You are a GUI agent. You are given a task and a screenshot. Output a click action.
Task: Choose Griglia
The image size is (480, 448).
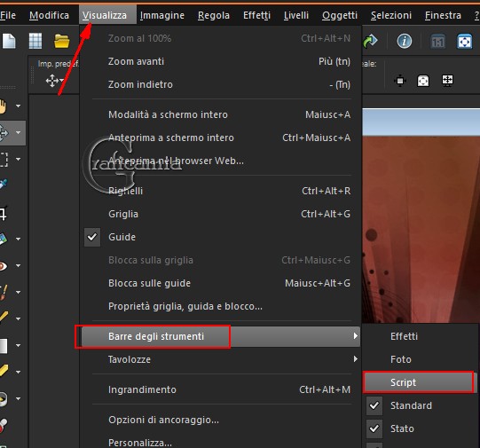220,214
